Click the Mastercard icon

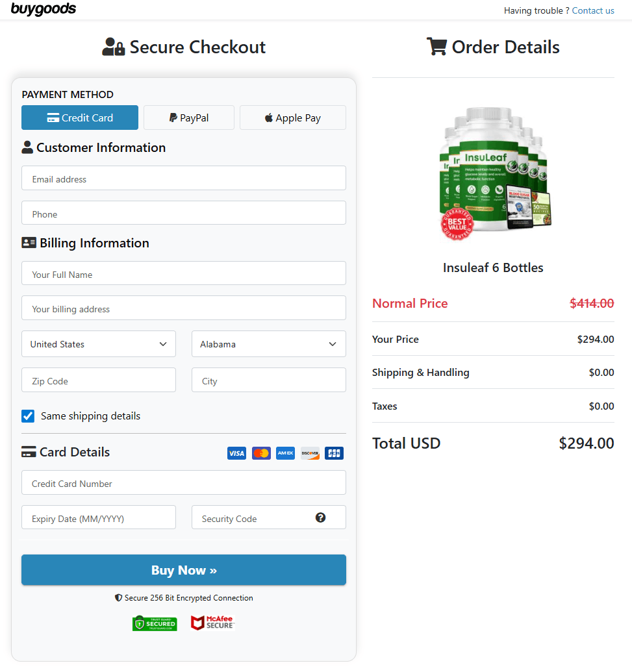261,453
